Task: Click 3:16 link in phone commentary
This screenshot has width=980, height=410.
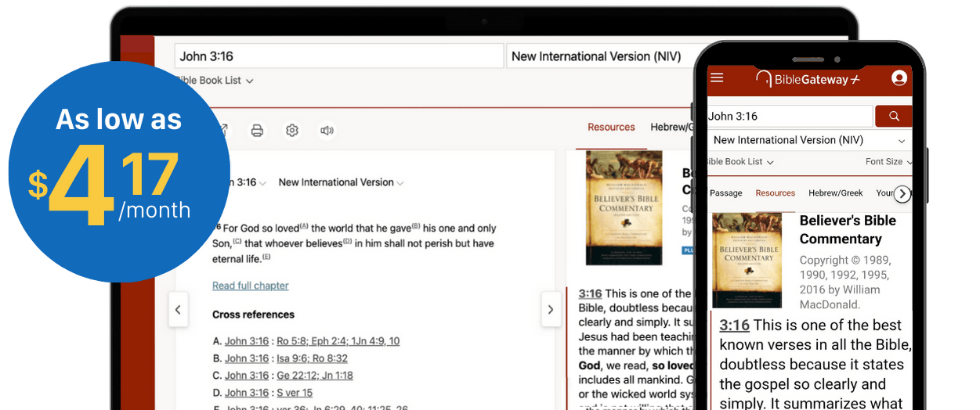Action: point(735,325)
